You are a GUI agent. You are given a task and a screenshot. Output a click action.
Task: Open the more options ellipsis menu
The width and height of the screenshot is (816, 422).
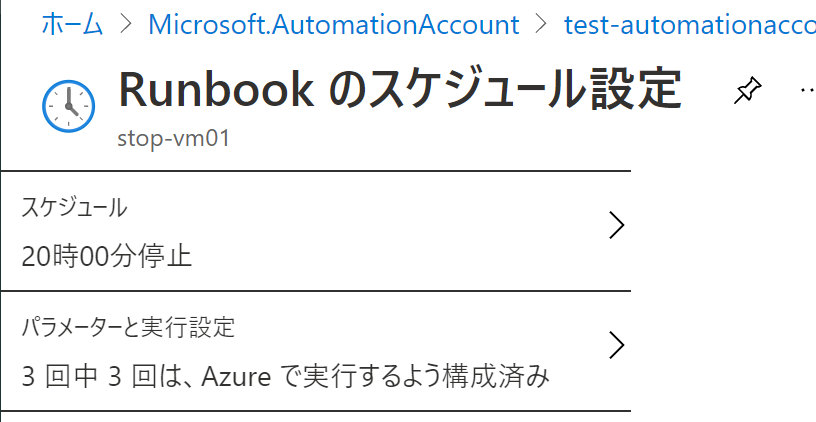click(x=808, y=90)
